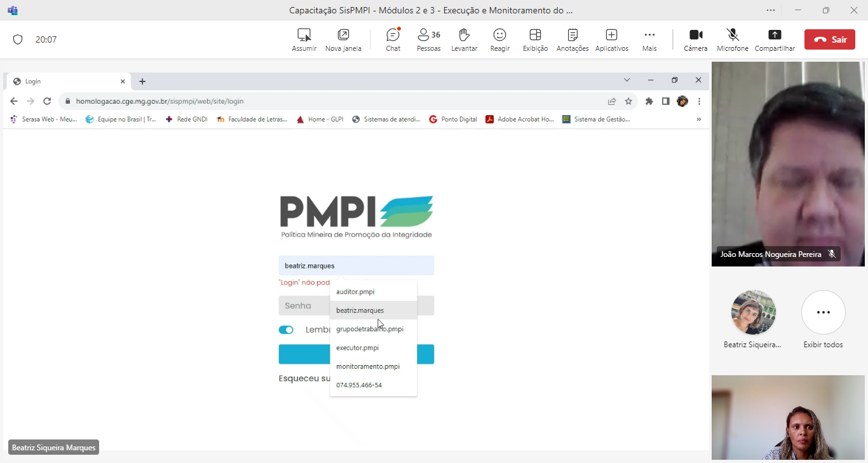Open Adobe Acrobat bookmark
The height and width of the screenshot is (463, 868).
click(520, 119)
